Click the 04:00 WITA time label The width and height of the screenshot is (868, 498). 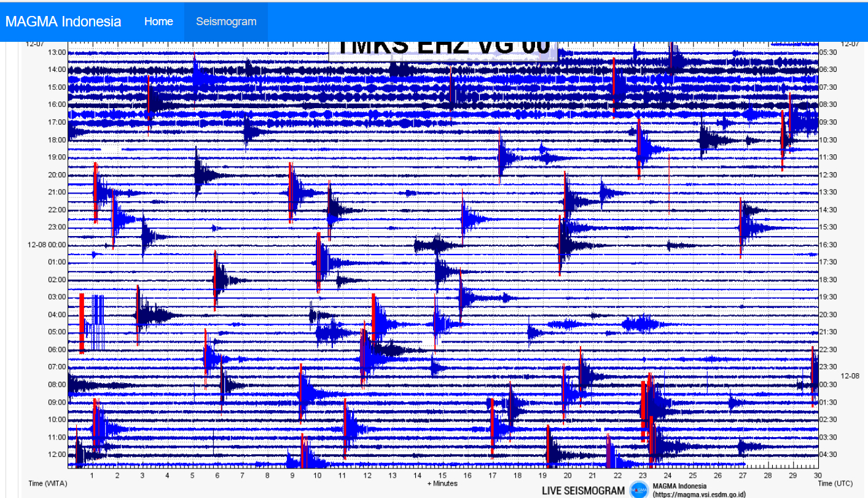tap(57, 315)
